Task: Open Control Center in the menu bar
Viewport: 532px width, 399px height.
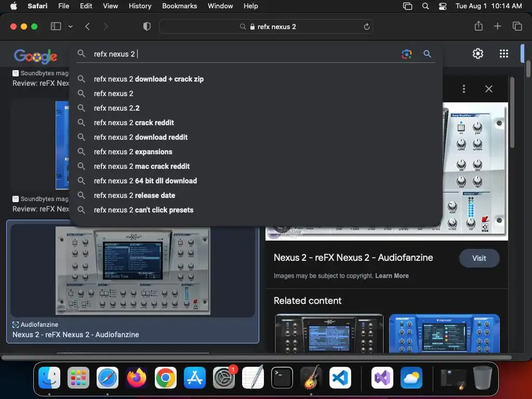Action: click(x=443, y=6)
